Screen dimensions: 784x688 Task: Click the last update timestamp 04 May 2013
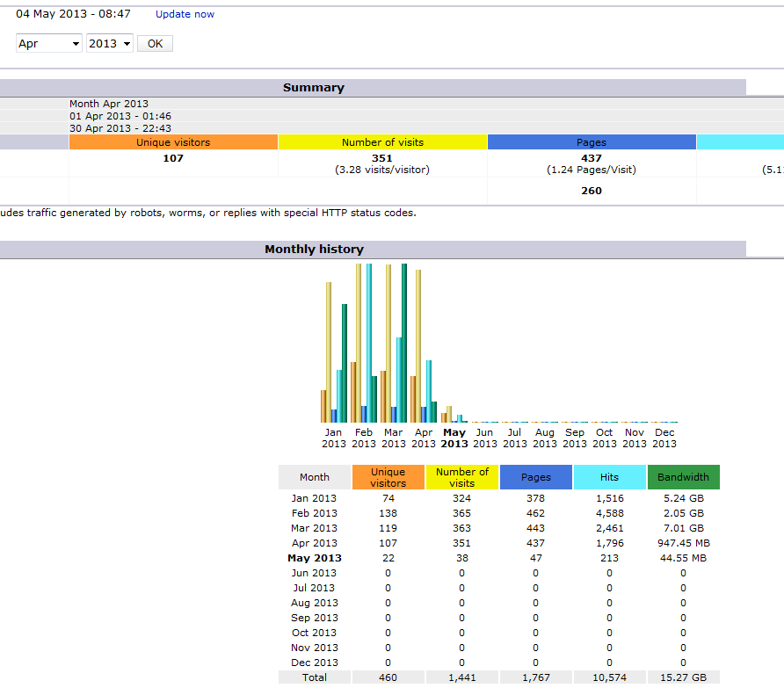pos(73,14)
